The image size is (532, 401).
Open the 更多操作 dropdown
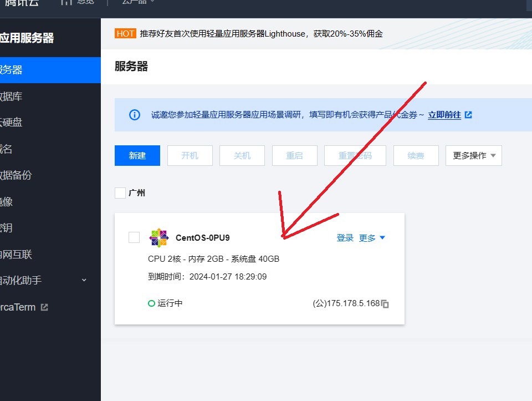(474, 155)
